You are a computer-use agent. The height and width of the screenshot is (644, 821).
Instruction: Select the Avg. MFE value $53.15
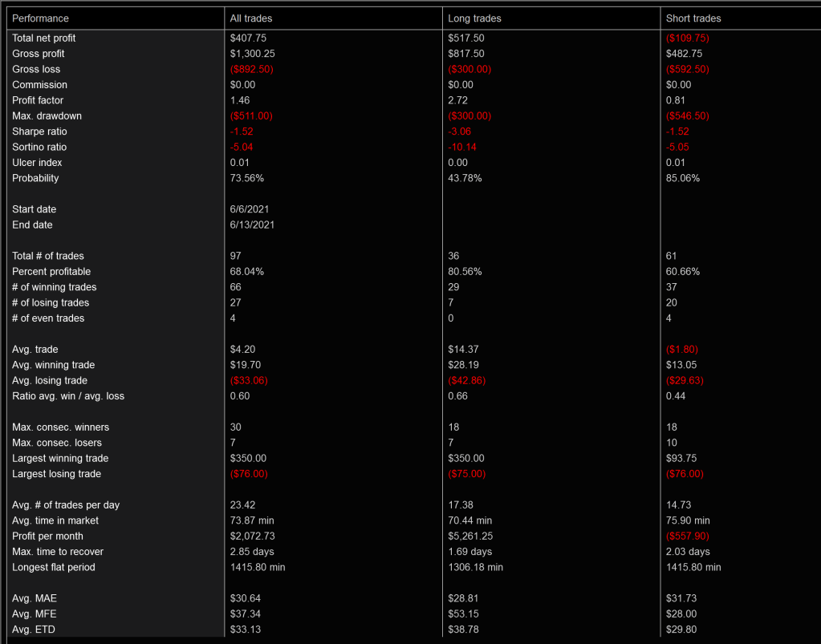pos(463,614)
